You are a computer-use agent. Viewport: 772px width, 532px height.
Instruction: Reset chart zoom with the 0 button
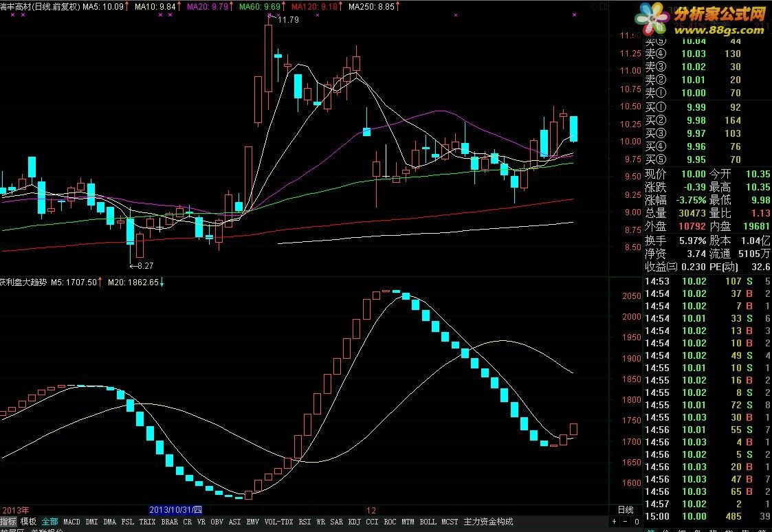click(x=637, y=522)
